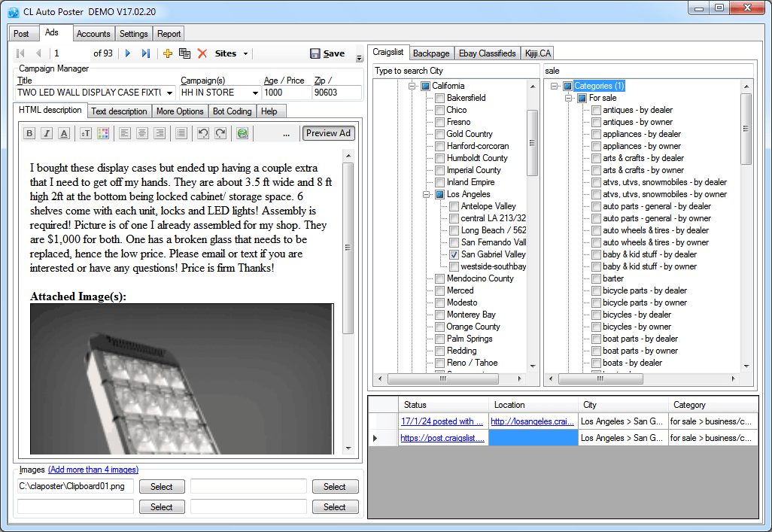The image size is (772, 532).
Task: Click the Preview Ad button
Action: pyautogui.click(x=329, y=133)
